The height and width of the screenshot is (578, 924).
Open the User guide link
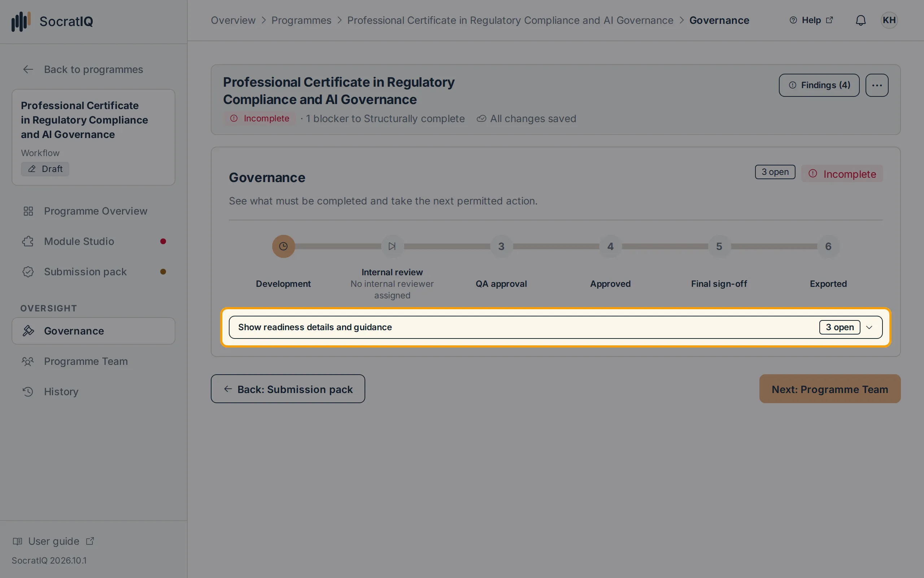pyautogui.click(x=53, y=541)
